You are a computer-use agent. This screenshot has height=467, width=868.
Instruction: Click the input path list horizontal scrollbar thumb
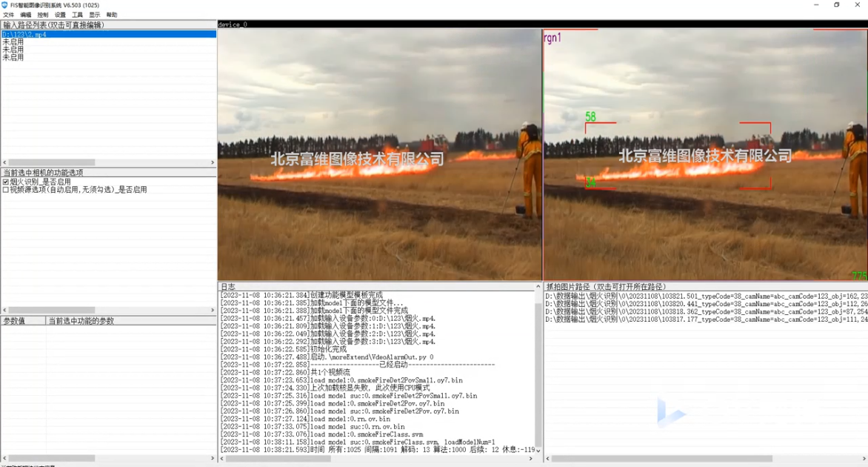[x=52, y=162]
